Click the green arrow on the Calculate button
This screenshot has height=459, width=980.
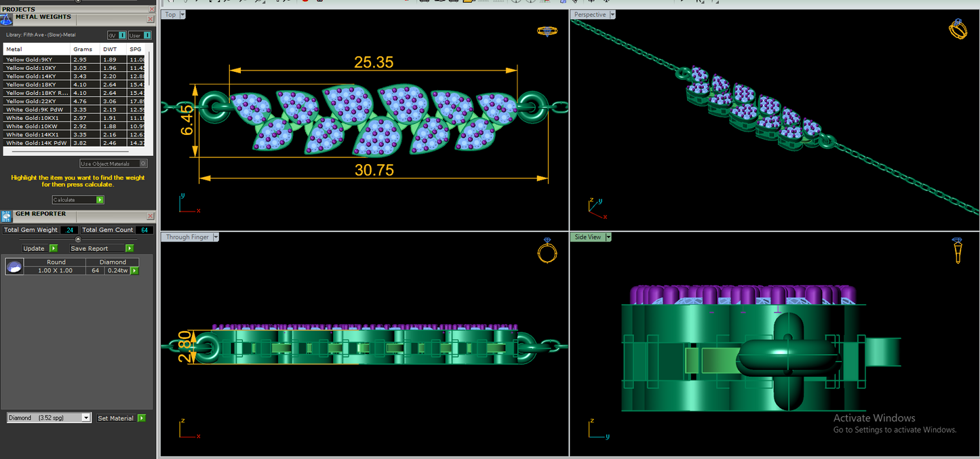tap(100, 200)
